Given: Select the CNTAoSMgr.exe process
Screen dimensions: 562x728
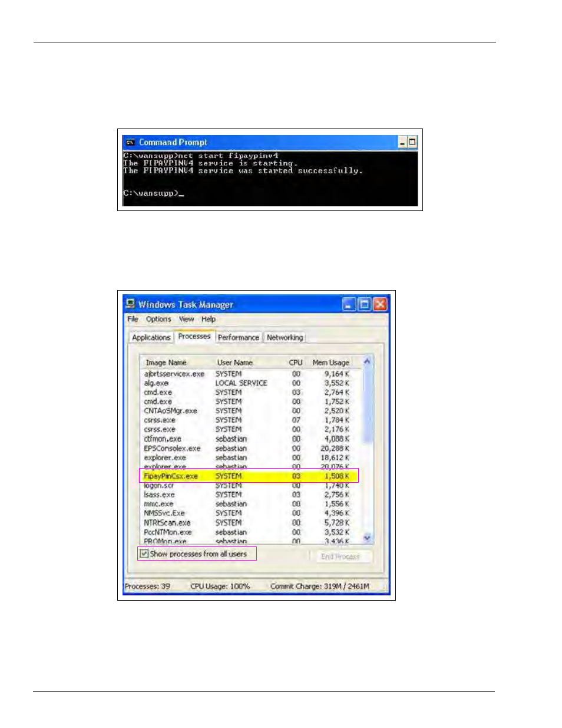Looking at the screenshot, I should point(170,411).
